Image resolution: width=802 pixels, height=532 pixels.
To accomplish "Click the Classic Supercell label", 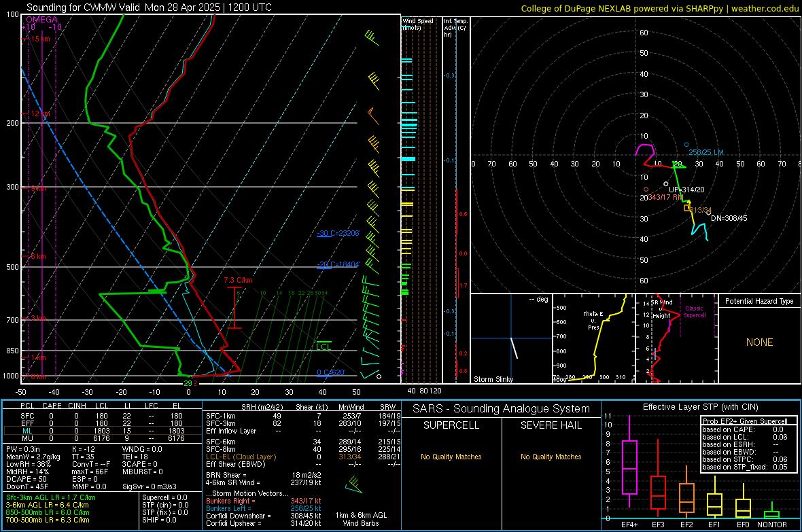I will [694, 312].
